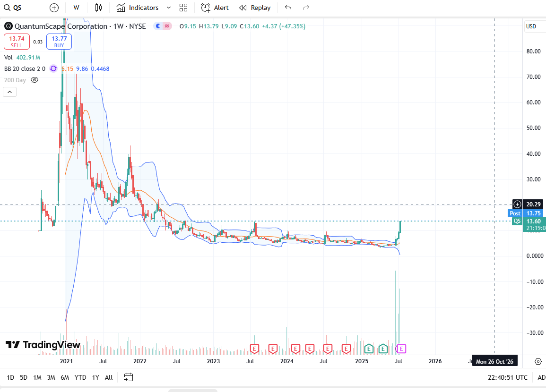Click the plus button at 20.29
546x392 pixels.
pyautogui.click(x=518, y=204)
